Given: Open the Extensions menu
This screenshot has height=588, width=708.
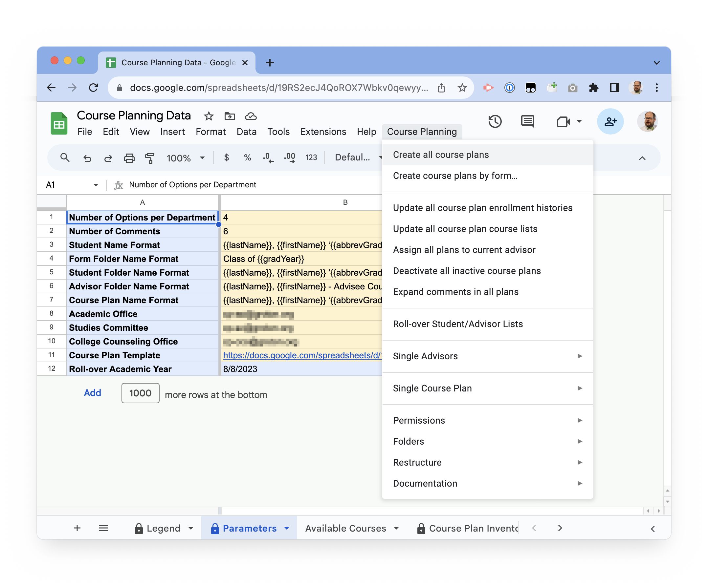Looking at the screenshot, I should [x=323, y=132].
